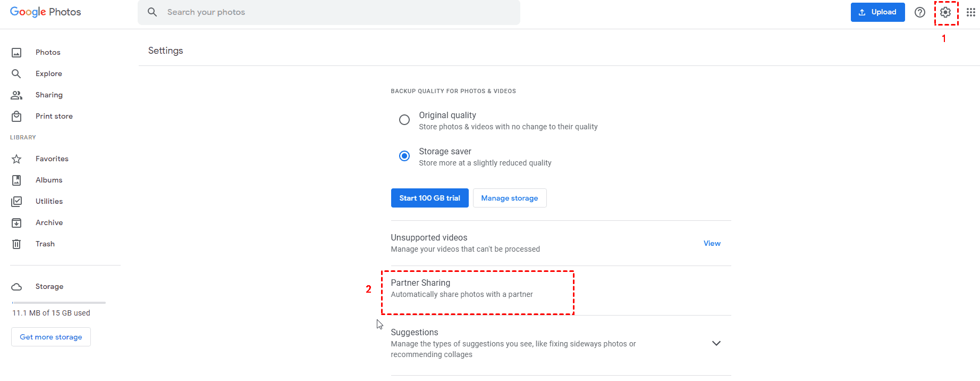Click the Manage storage button

click(x=509, y=198)
